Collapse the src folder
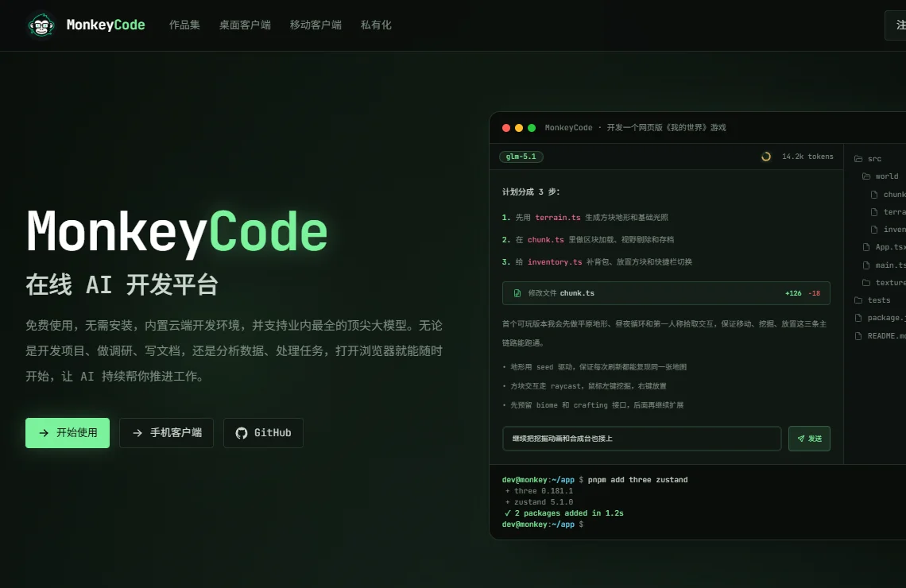 (x=868, y=159)
